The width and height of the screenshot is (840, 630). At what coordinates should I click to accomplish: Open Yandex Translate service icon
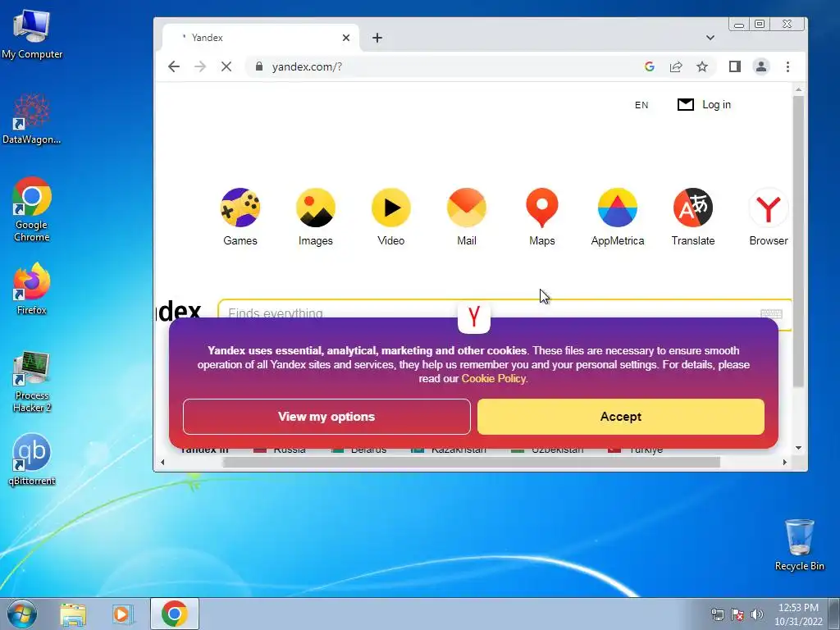point(693,208)
